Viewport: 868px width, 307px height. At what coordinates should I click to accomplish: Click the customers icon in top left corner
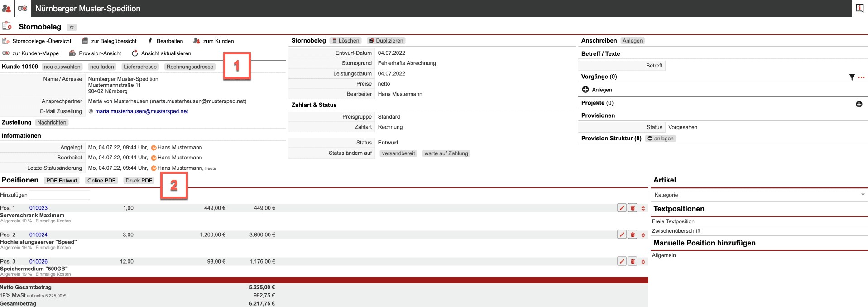tap(6, 8)
